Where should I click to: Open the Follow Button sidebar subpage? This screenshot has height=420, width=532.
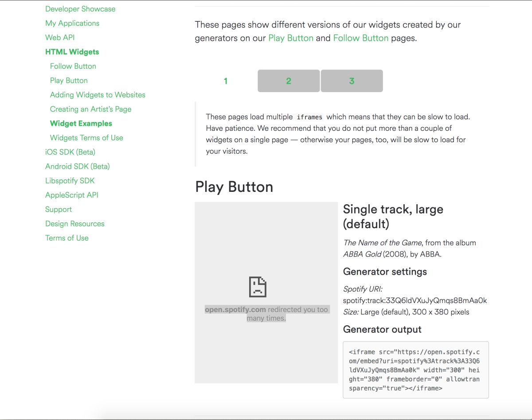(x=73, y=66)
